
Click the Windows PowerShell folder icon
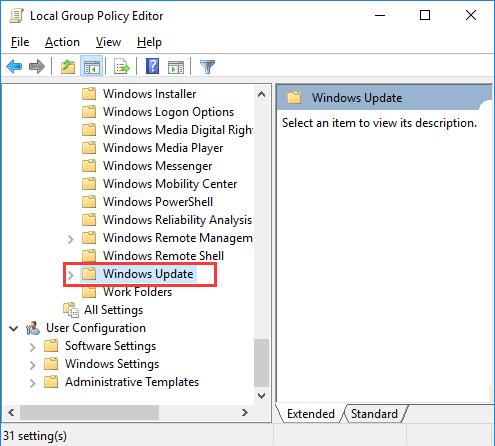point(89,202)
